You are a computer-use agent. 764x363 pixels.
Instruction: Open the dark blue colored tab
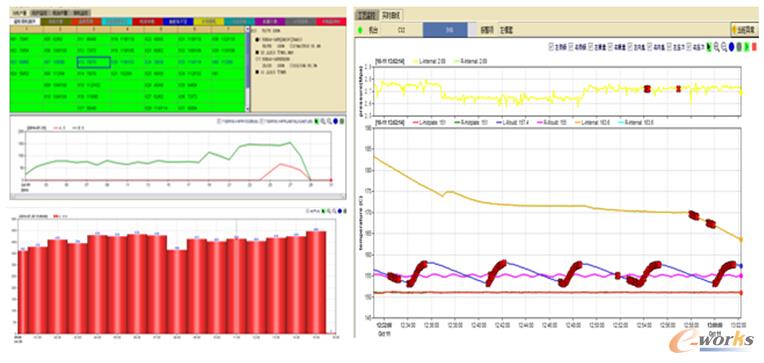click(x=178, y=21)
